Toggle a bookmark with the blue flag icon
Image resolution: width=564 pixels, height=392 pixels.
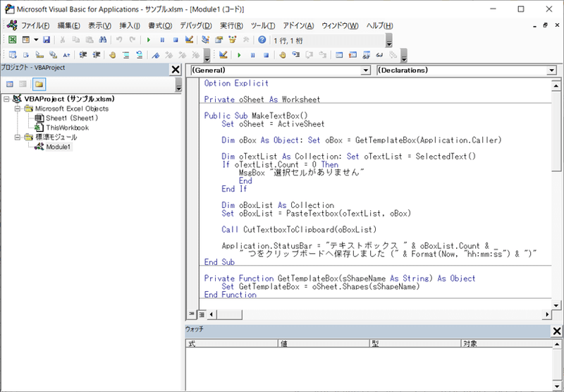pos(155,55)
